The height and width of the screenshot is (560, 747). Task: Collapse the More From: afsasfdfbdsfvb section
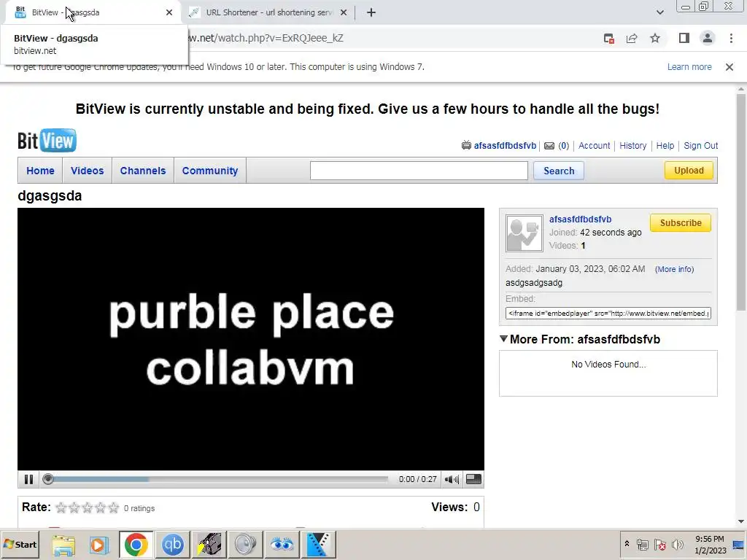pos(503,339)
